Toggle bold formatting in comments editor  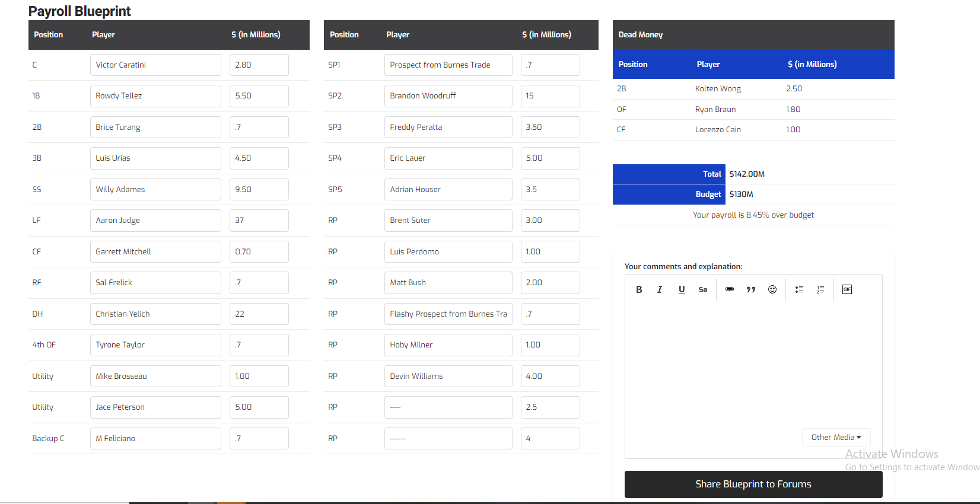pyautogui.click(x=639, y=289)
